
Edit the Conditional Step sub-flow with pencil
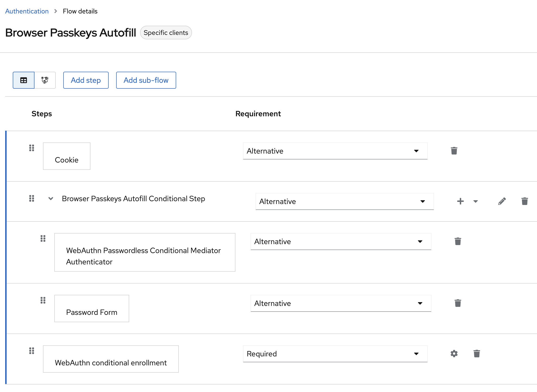coord(502,201)
